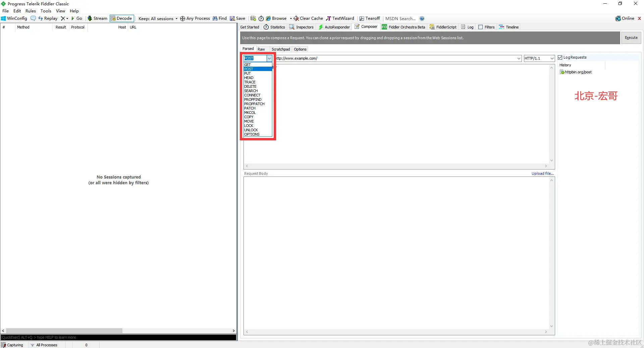Open the HTTP/1.1 version dropdown
Viewport: 644px width, 348px height.
click(539, 58)
